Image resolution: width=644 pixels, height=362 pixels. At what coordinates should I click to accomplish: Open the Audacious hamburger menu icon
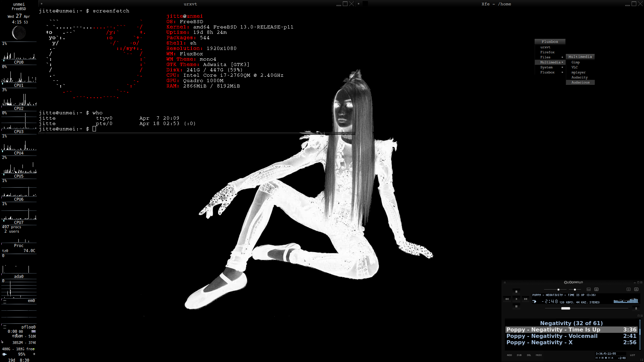tap(505, 282)
